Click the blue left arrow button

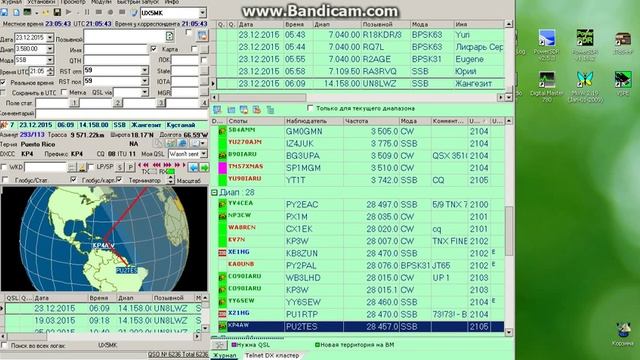coord(193,167)
